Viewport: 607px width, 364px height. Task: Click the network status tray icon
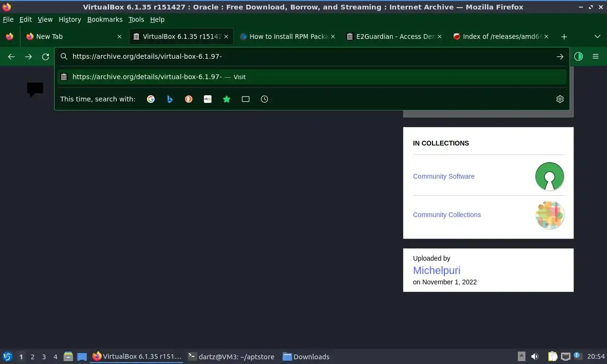pos(566,356)
